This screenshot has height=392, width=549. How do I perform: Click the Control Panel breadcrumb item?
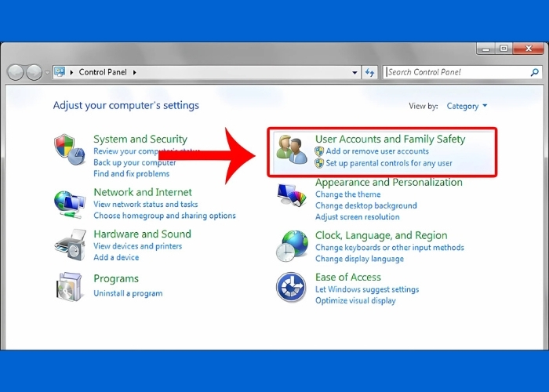click(104, 72)
